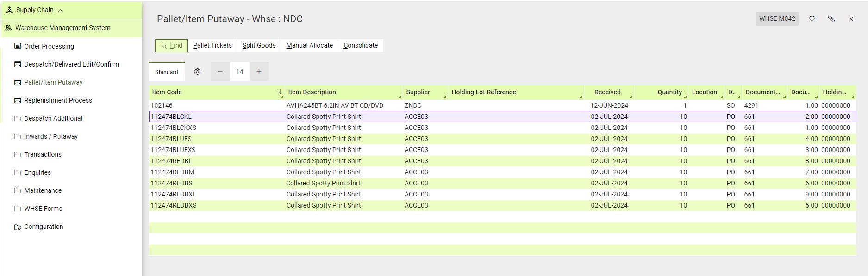Click the Order Processing form icon
The image size is (868, 276).
tap(18, 46)
